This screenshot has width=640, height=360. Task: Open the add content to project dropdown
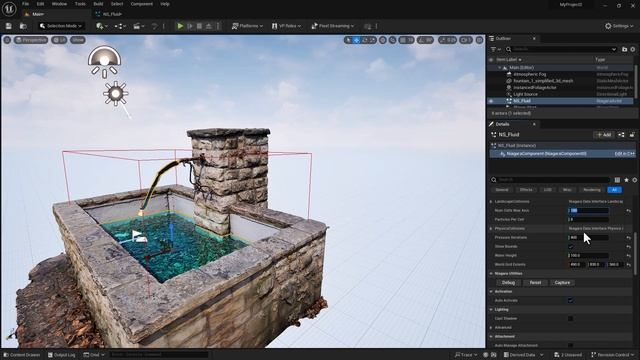pos(102,26)
